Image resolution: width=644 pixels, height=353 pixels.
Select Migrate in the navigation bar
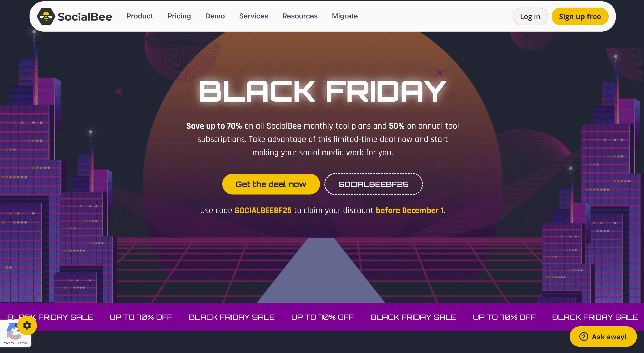click(345, 16)
